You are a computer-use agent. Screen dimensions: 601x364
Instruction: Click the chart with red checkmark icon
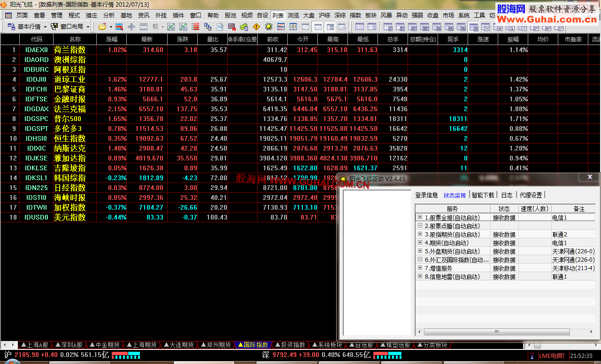coord(232,27)
